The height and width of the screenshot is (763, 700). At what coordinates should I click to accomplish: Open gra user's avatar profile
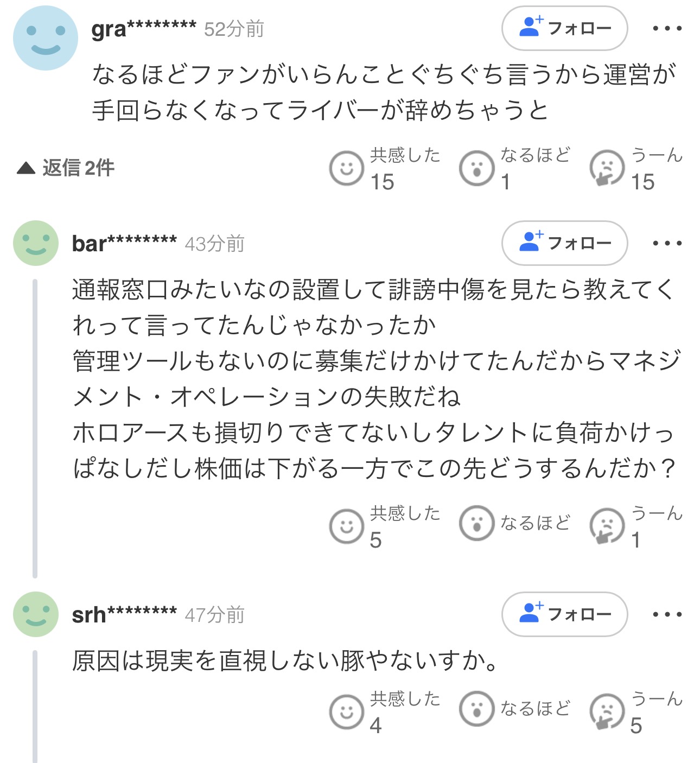pos(46,38)
